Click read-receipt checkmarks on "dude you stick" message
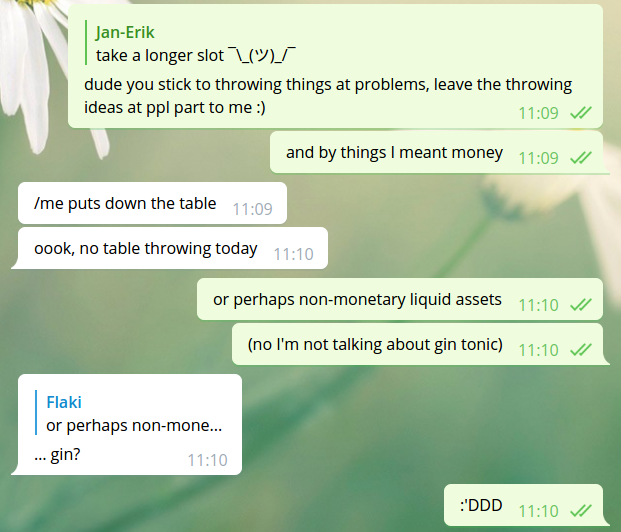621x532 pixels. pyautogui.click(x=580, y=113)
